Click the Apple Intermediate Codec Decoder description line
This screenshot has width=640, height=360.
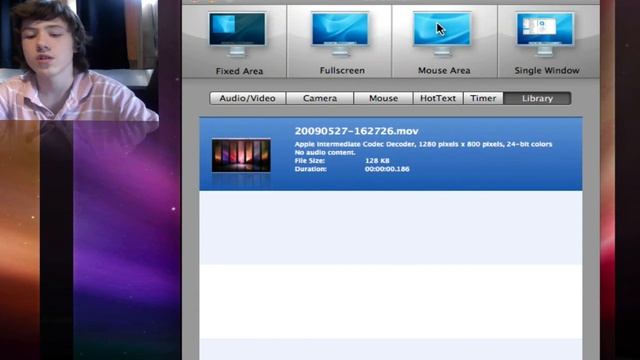(423, 144)
